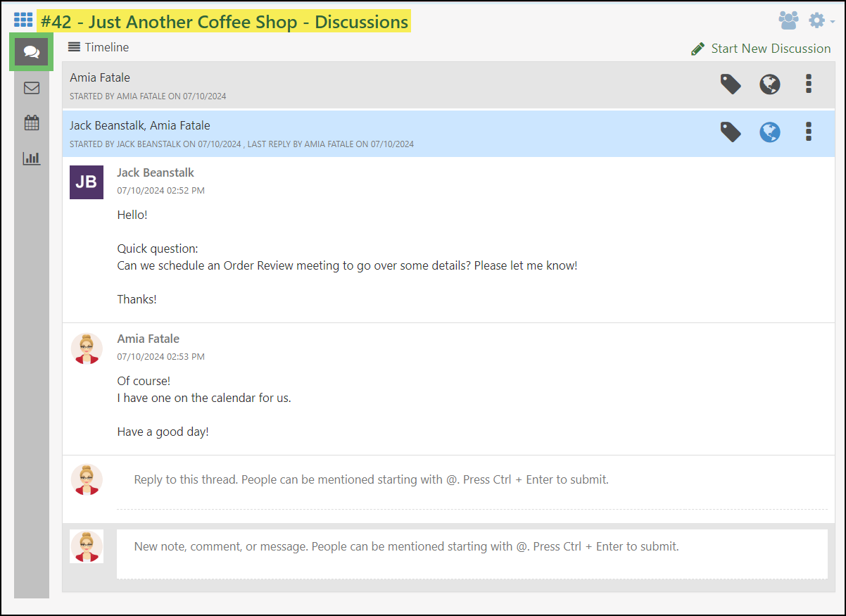Open the calendar sidebar icon
The image size is (846, 616).
pyautogui.click(x=32, y=122)
